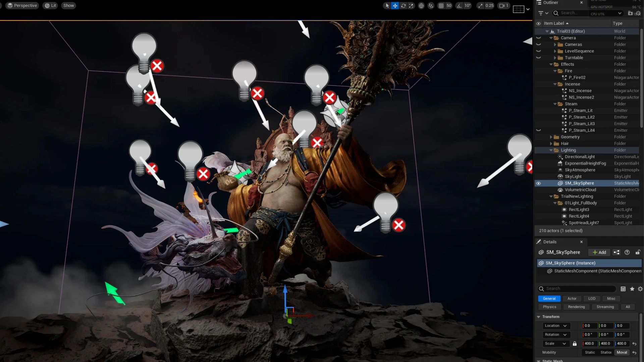
Task: Select P_Fire02 Niagara actor
Action: [x=587, y=77]
